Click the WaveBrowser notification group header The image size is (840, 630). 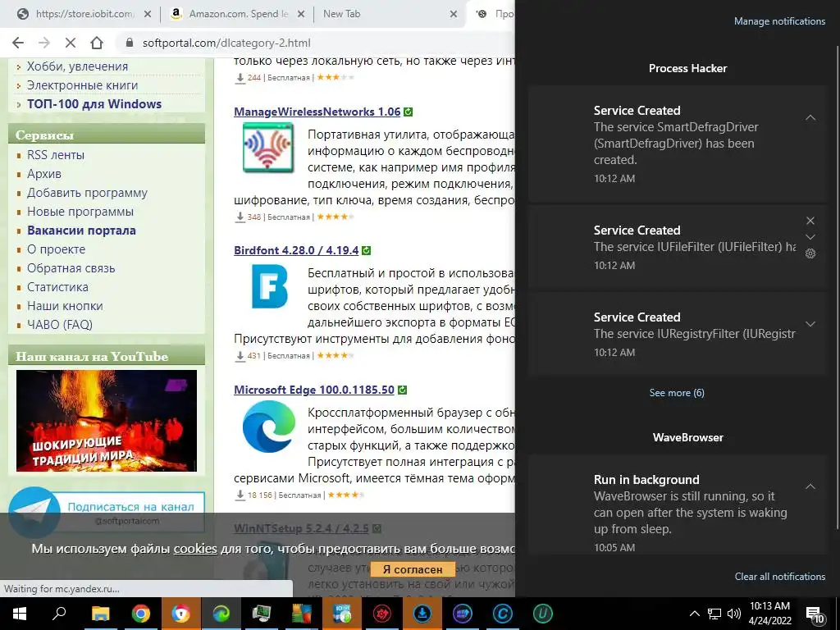(x=688, y=438)
